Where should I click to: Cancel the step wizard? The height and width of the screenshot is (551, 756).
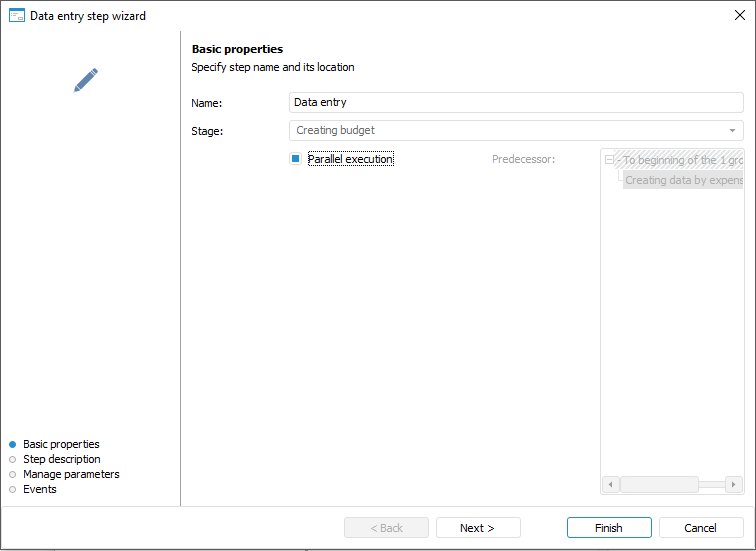tap(700, 528)
